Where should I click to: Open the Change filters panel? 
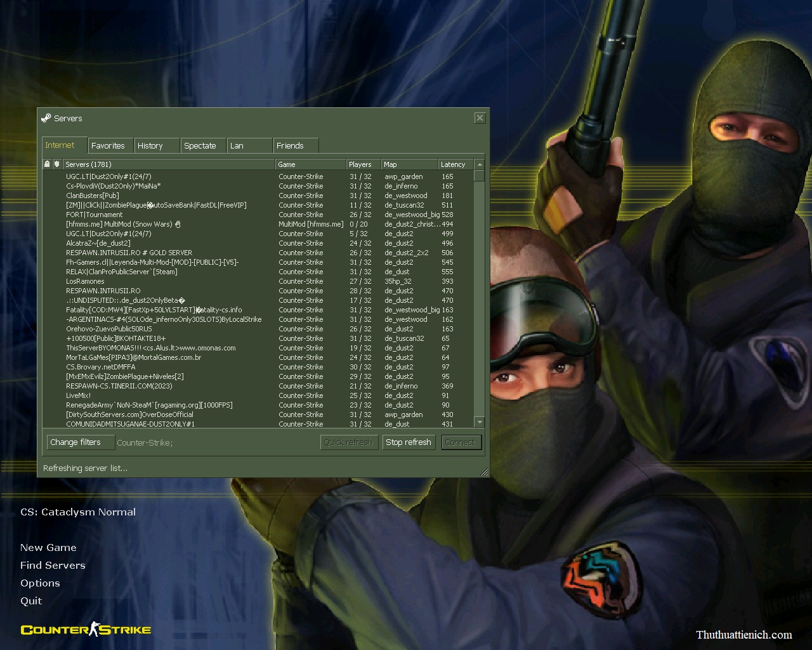click(80, 442)
